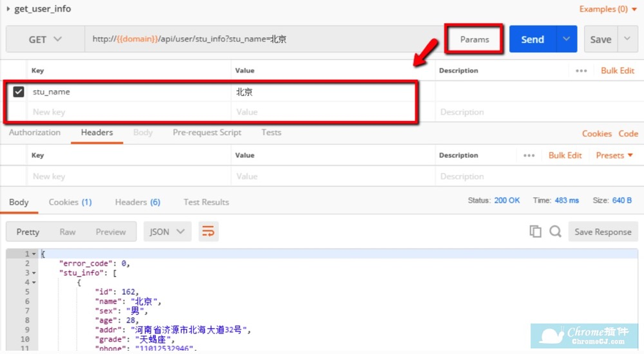644x354 pixels.
Task: Switch to the Authorization tab
Action: click(x=35, y=132)
